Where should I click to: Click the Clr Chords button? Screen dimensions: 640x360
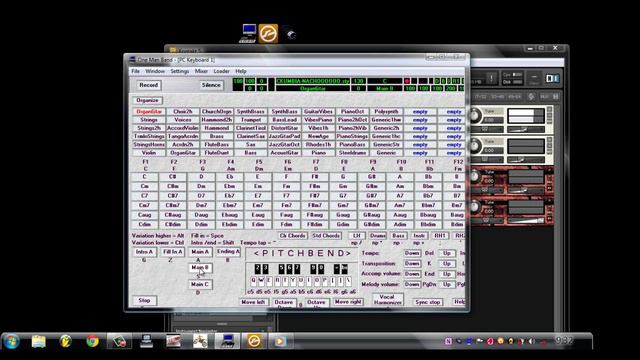293,236
